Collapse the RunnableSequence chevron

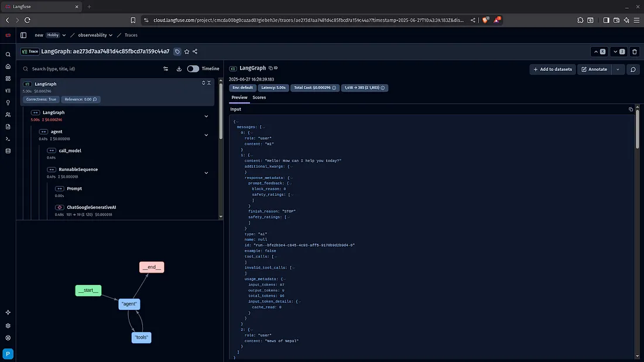[206, 173]
